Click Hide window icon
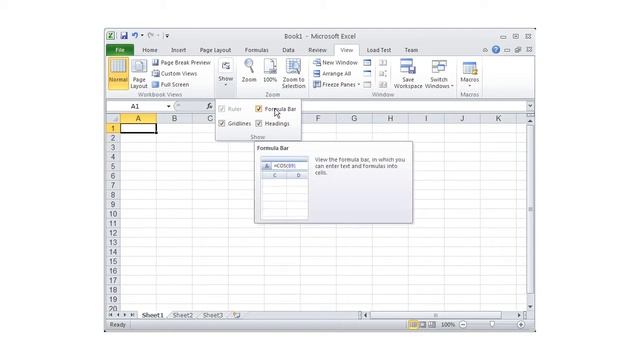 pos(367,73)
